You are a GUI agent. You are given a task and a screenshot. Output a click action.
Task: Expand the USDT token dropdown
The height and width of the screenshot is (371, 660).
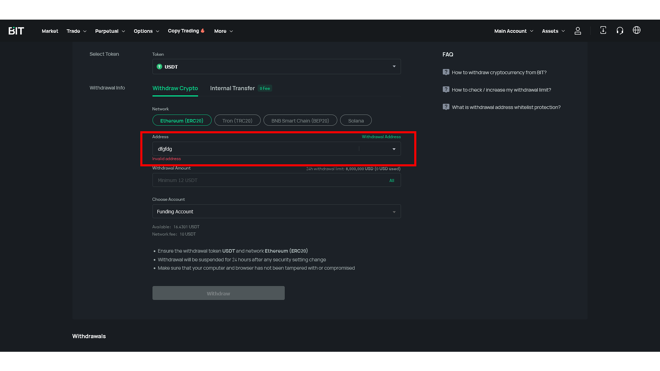[x=276, y=67]
